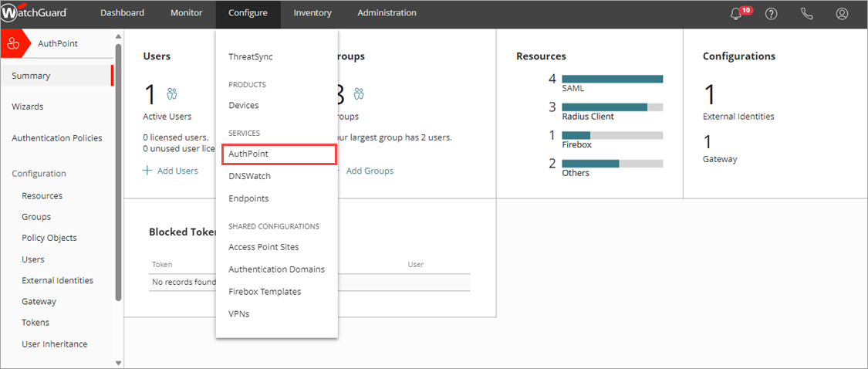Click the phone support icon
This screenshot has height=369, width=868.
point(806,14)
